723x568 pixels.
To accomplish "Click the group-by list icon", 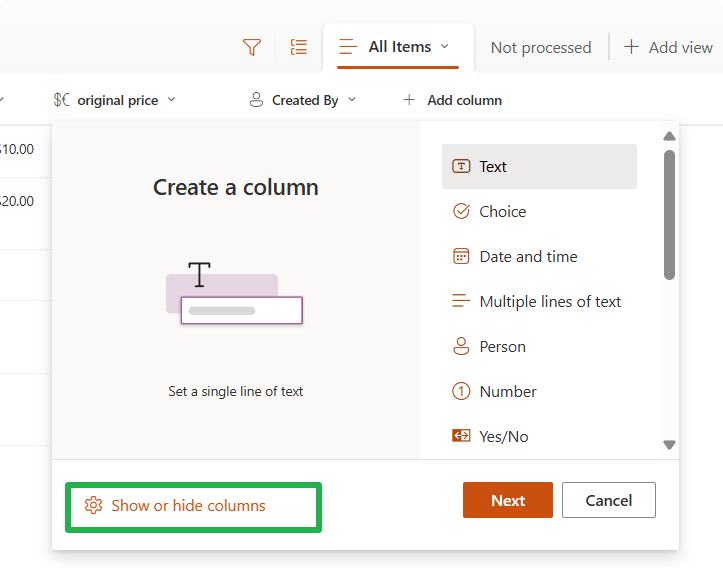I will (x=299, y=47).
